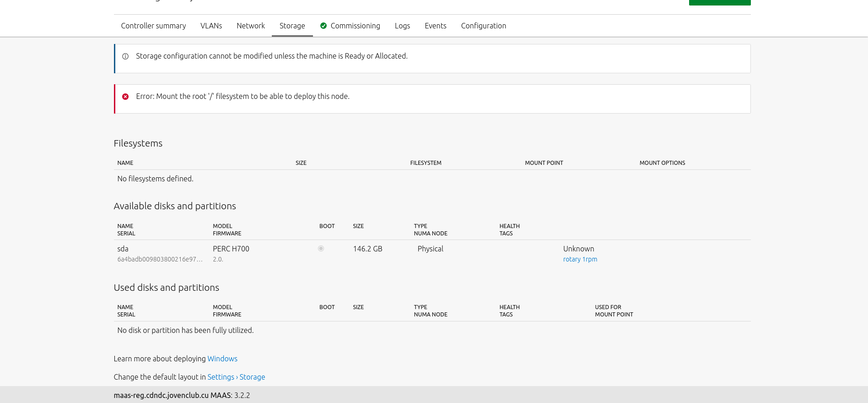Open the Settings › Storage link
Viewport: 868px width, 403px height.
pyautogui.click(x=236, y=377)
